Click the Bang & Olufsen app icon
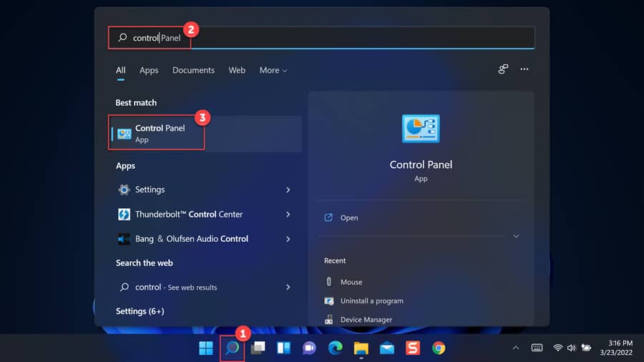The height and width of the screenshot is (362, 644). click(x=124, y=239)
